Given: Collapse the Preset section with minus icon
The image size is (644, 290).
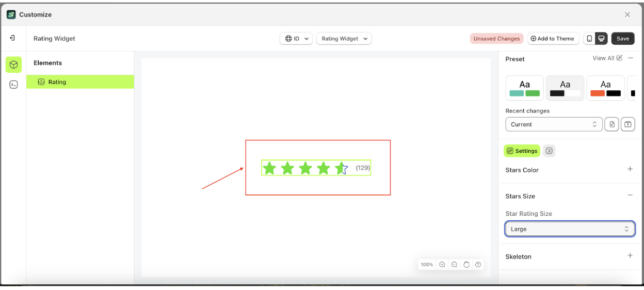Looking at the screenshot, I should pyautogui.click(x=630, y=58).
